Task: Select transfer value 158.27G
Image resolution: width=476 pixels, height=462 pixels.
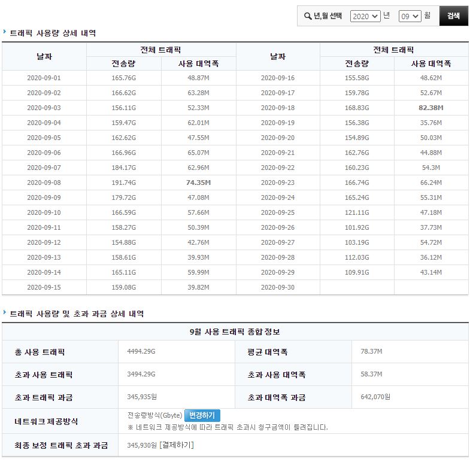Action: pos(123,227)
